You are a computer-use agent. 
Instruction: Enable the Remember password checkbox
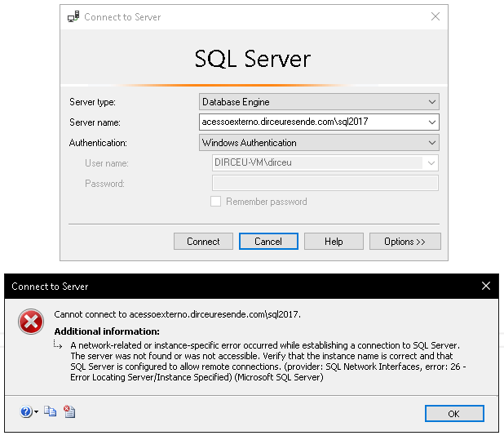216,202
